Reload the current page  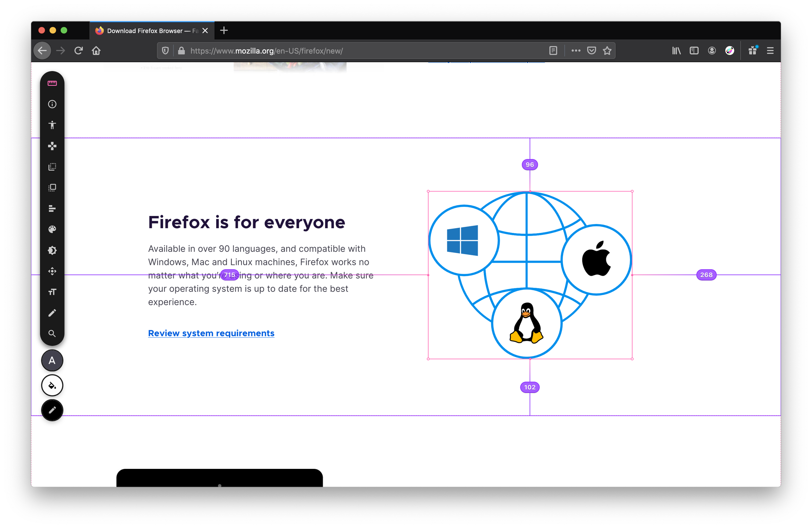click(78, 50)
